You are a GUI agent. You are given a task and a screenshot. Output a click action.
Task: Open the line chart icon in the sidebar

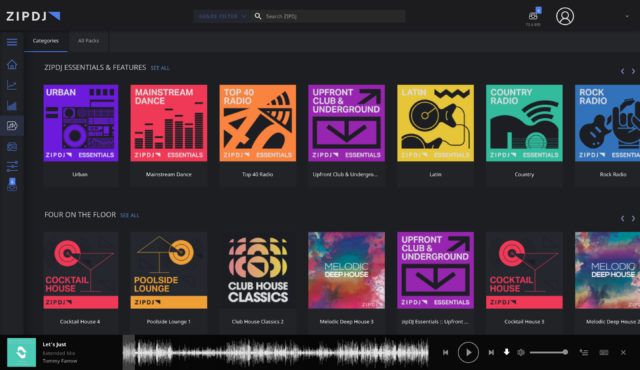click(x=12, y=85)
